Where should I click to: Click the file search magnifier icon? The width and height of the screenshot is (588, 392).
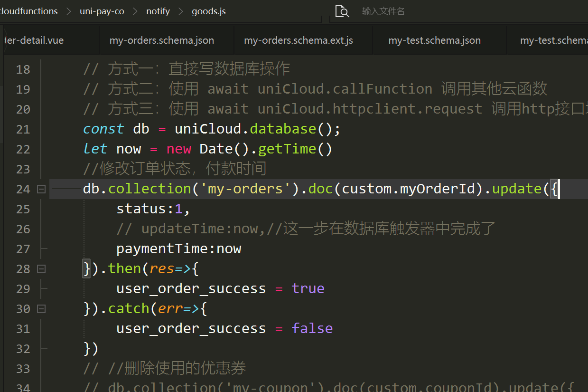[x=342, y=11]
